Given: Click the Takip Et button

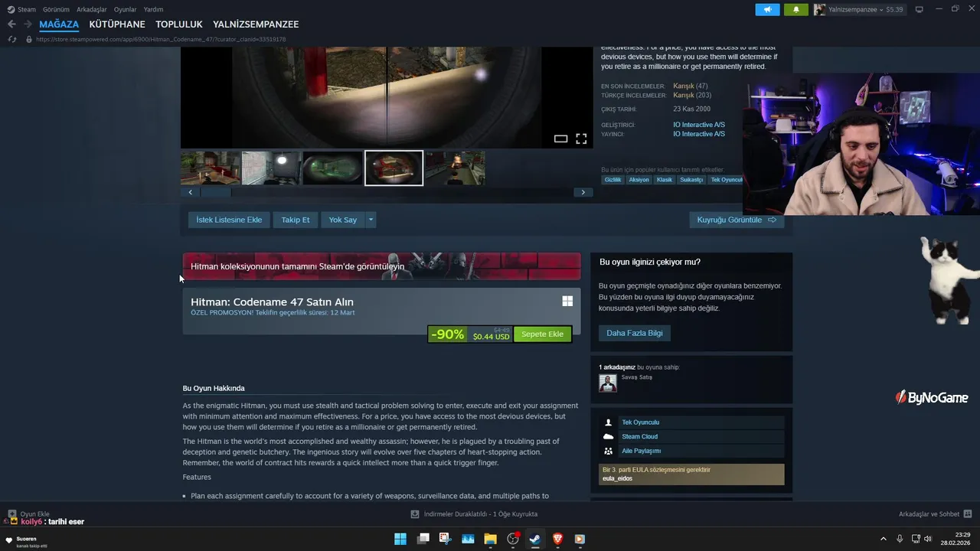Looking at the screenshot, I should pos(296,220).
